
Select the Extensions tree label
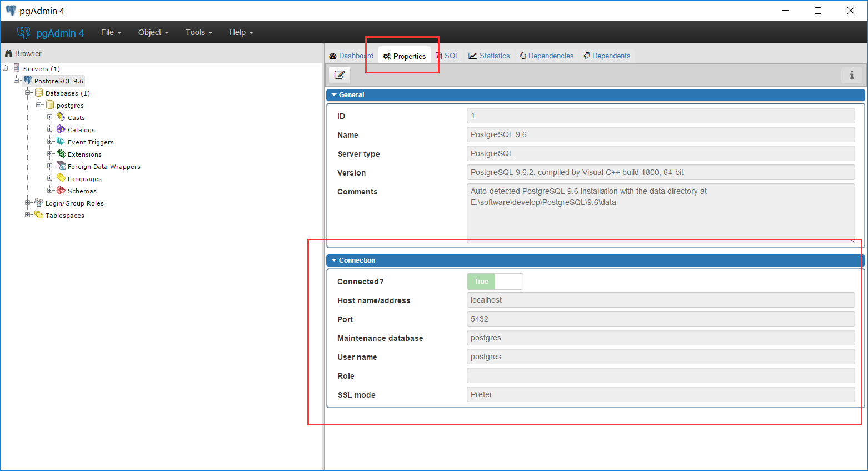click(84, 154)
